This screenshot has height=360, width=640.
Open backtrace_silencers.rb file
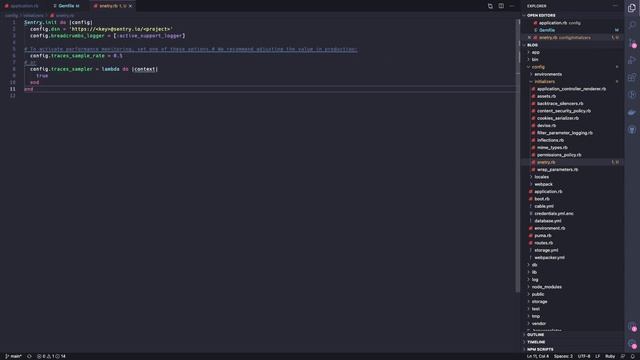click(x=560, y=104)
